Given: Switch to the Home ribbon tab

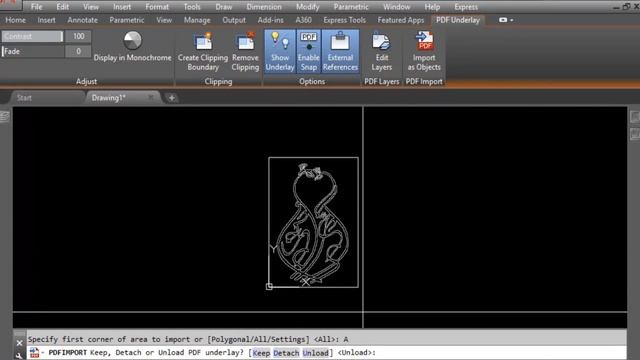Looking at the screenshot, I should pos(16,20).
